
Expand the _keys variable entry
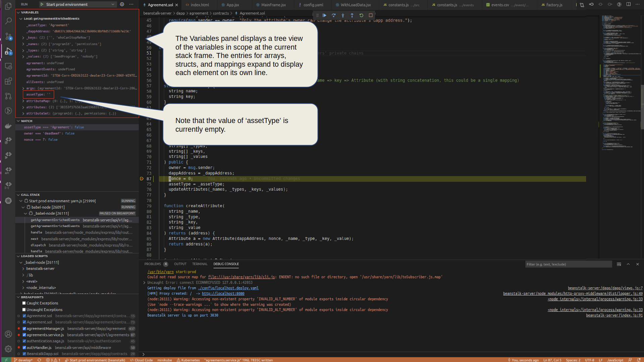(x=23, y=38)
